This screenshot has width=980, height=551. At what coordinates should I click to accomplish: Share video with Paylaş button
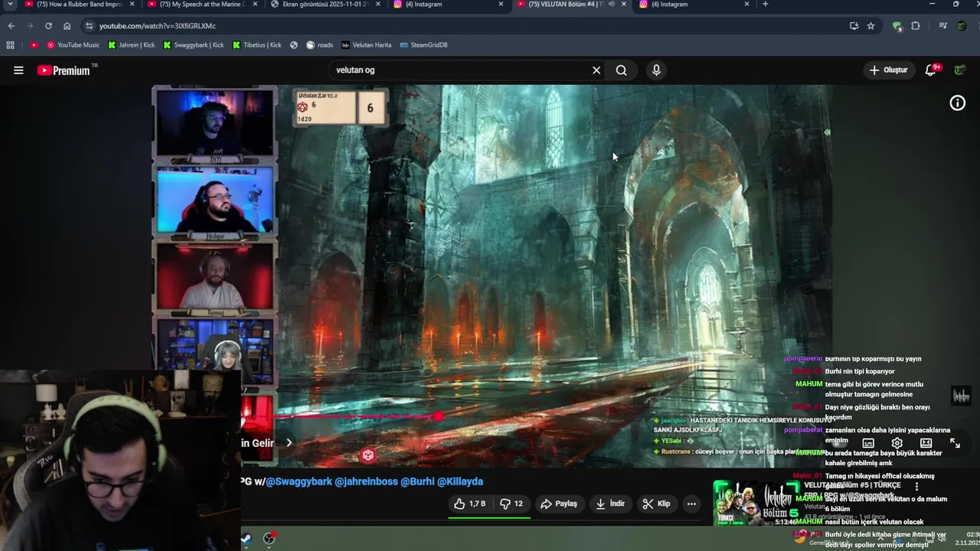[x=559, y=504]
